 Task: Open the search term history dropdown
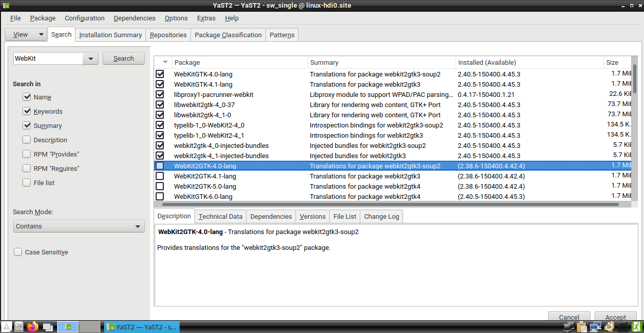90,58
